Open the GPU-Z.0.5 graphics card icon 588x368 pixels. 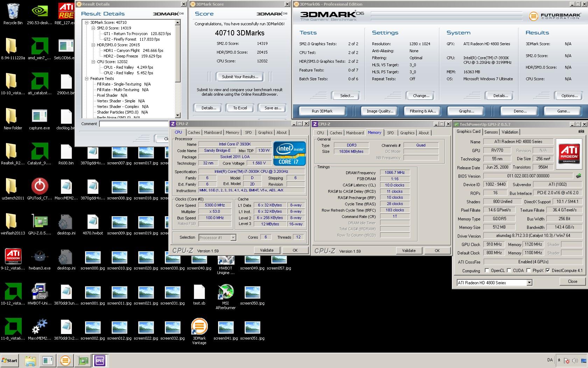40,224
